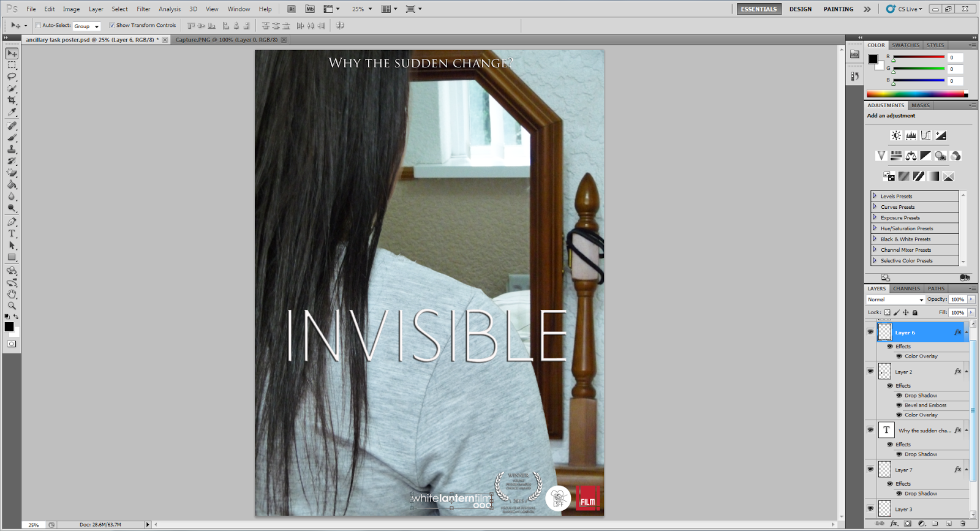The width and height of the screenshot is (980, 531).
Task: Select the Zoom tool in toolbox
Action: [x=12, y=306]
